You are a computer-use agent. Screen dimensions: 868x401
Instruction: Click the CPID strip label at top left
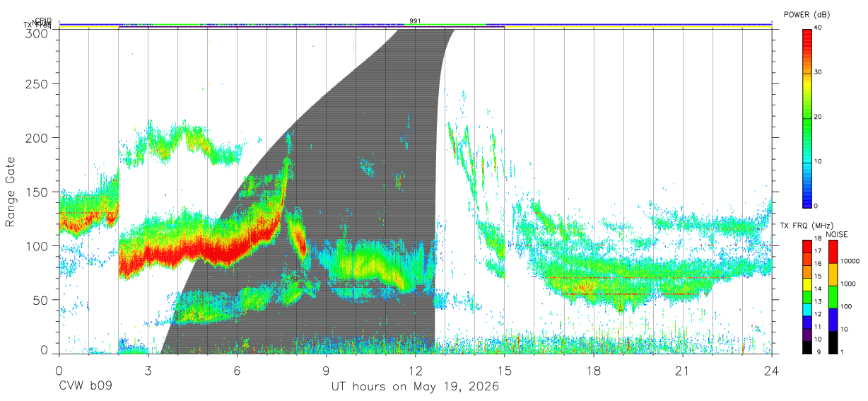42,21
